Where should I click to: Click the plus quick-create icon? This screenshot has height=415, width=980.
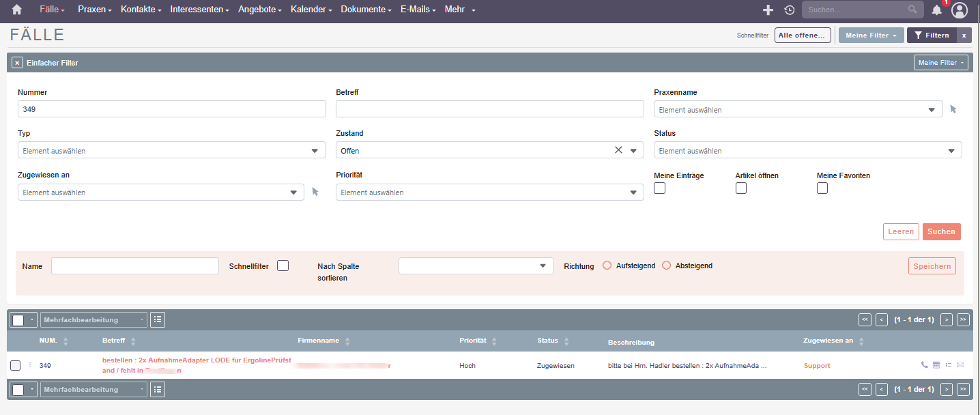pos(768,10)
